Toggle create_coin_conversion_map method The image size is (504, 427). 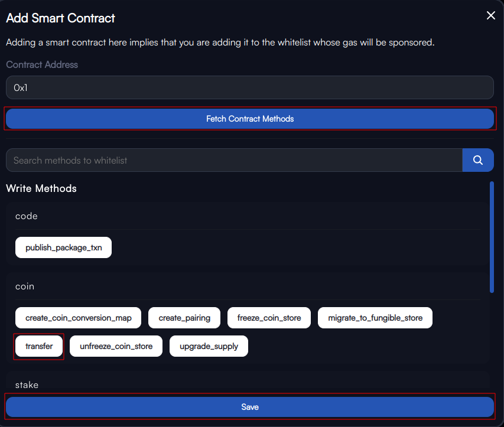point(78,318)
